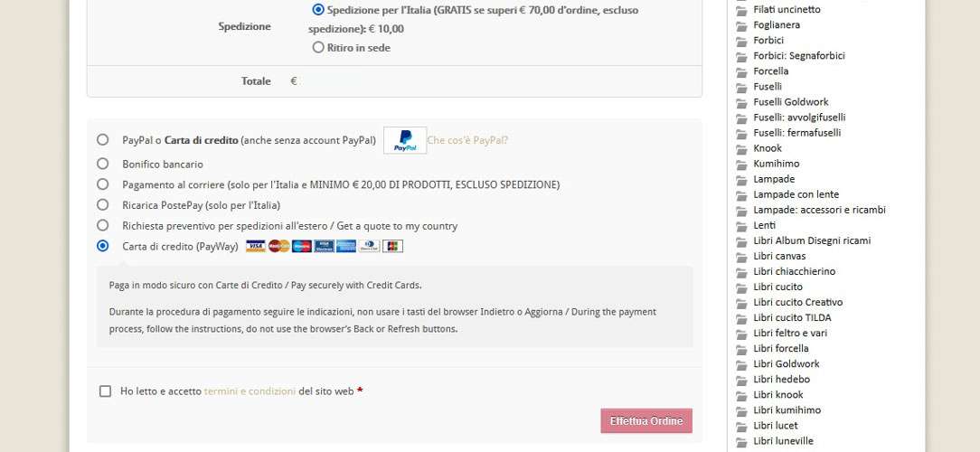Select Pagamento al corriere radio button
The image size is (980, 452).
(102, 184)
